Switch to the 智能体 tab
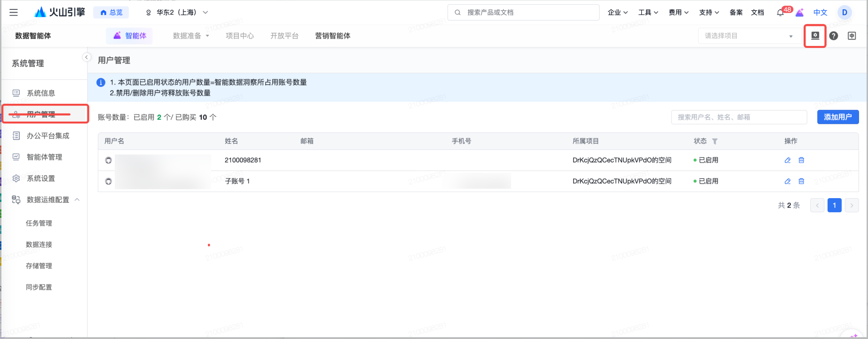Image resolution: width=868 pixels, height=339 pixels. pos(129,36)
